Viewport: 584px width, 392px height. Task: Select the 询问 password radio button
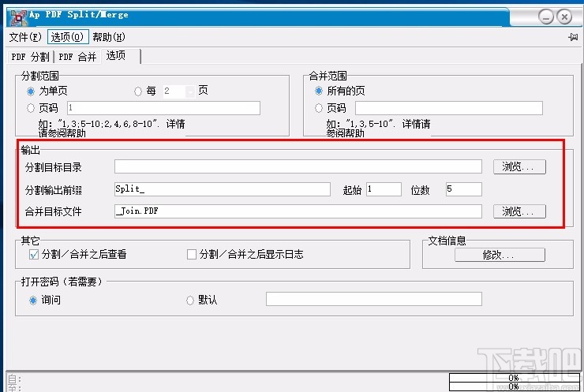coord(33,301)
